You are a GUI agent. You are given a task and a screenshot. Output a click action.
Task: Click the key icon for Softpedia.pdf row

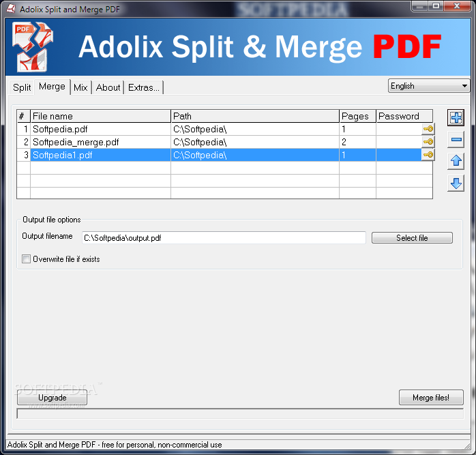coord(428,129)
